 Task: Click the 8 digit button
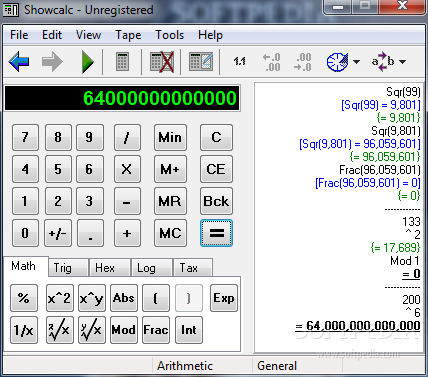tap(58, 137)
